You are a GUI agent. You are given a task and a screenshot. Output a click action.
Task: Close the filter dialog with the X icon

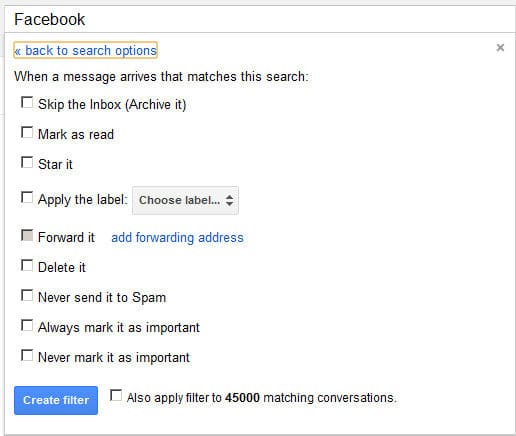(500, 48)
